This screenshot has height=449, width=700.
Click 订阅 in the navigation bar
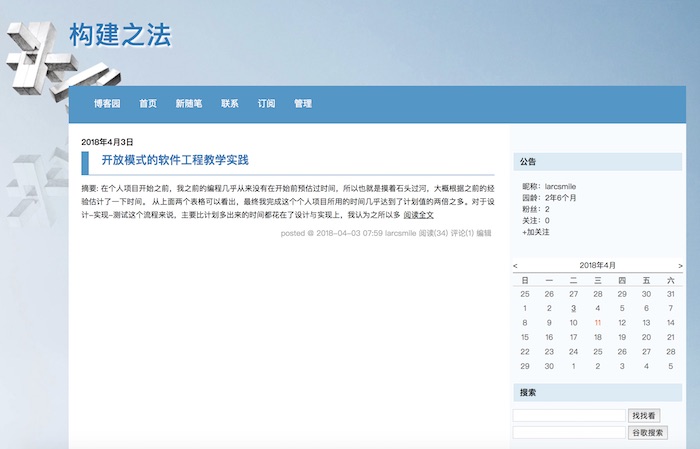click(266, 103)
